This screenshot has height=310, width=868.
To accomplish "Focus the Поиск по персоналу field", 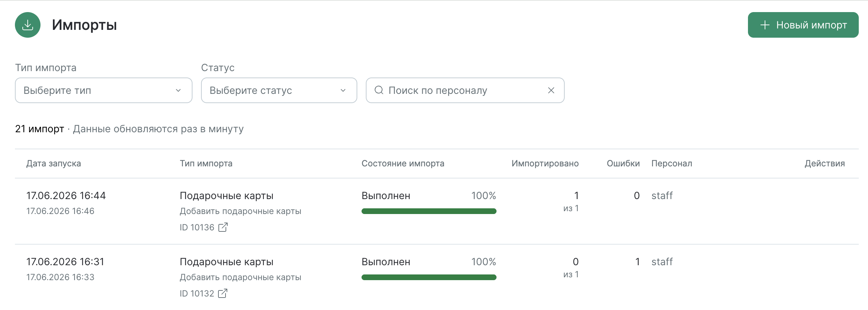I will (465, 90).
